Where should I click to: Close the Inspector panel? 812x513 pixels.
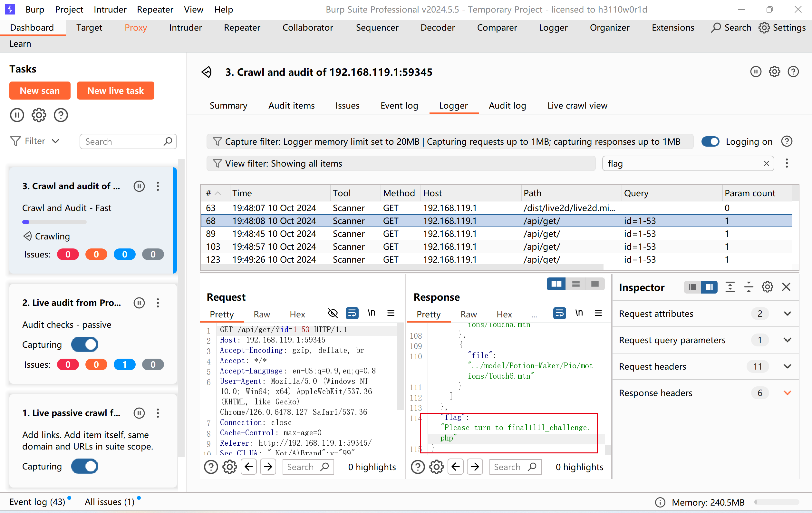(786, 287)
